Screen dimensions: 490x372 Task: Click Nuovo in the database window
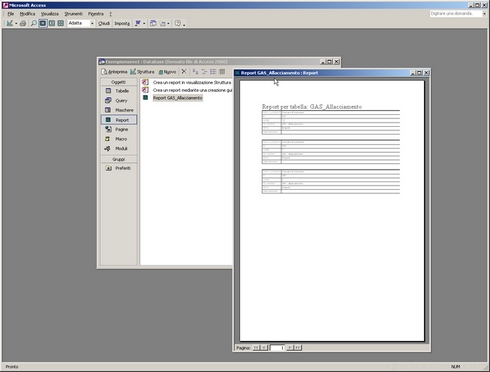167,72
